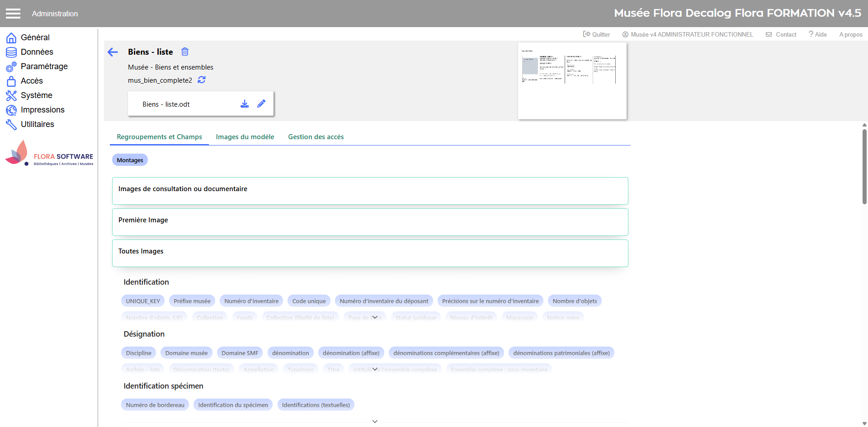868x427 pixels.
Task: Open the Aide help link
Action: tap(817, 34)
